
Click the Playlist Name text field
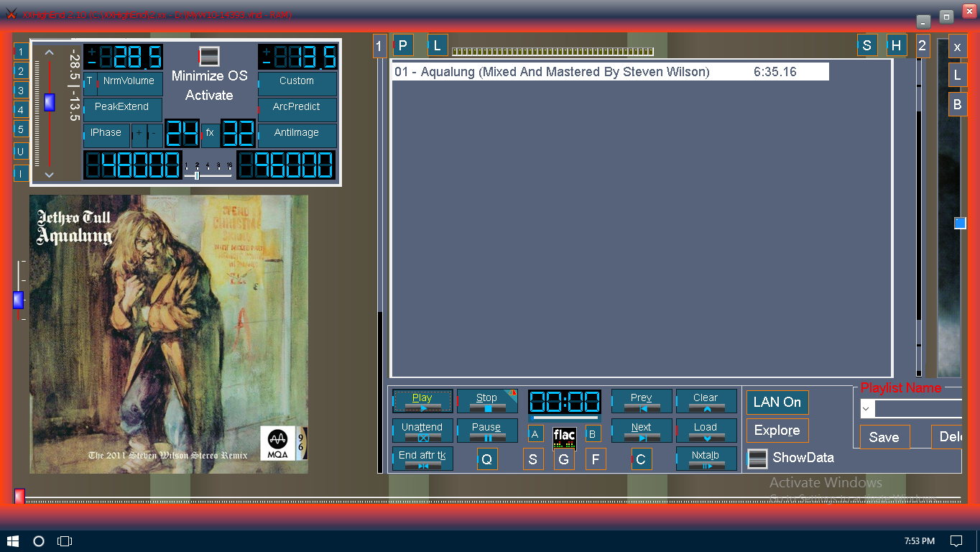[918, 408]
